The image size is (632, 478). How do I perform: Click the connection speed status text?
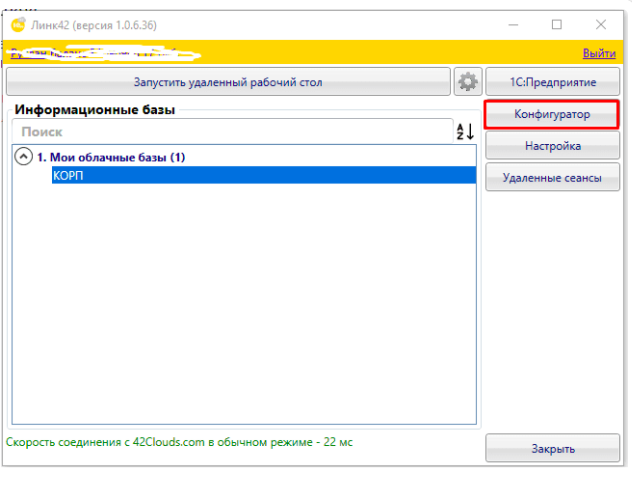point(179,442)
